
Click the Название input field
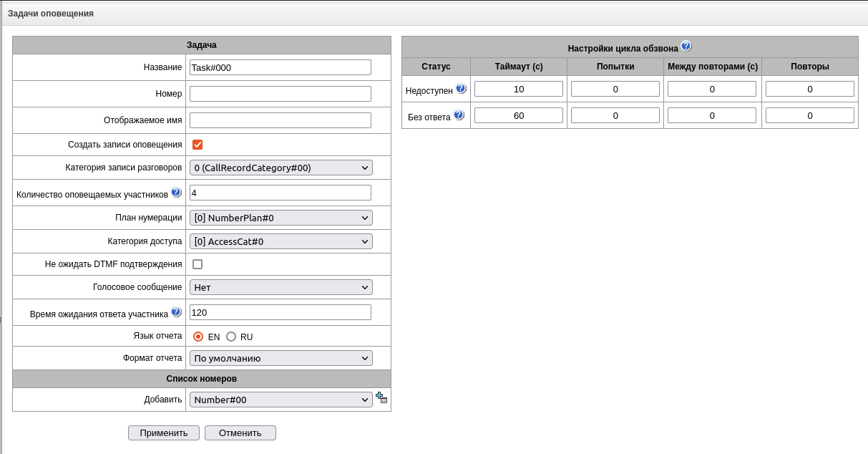pyautogui.click(x=281, y=67)
